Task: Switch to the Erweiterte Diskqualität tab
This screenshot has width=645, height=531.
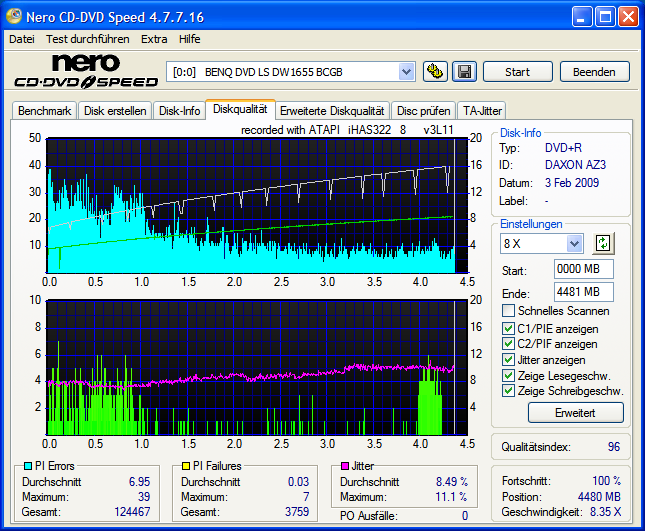Action: coord(331,111)
